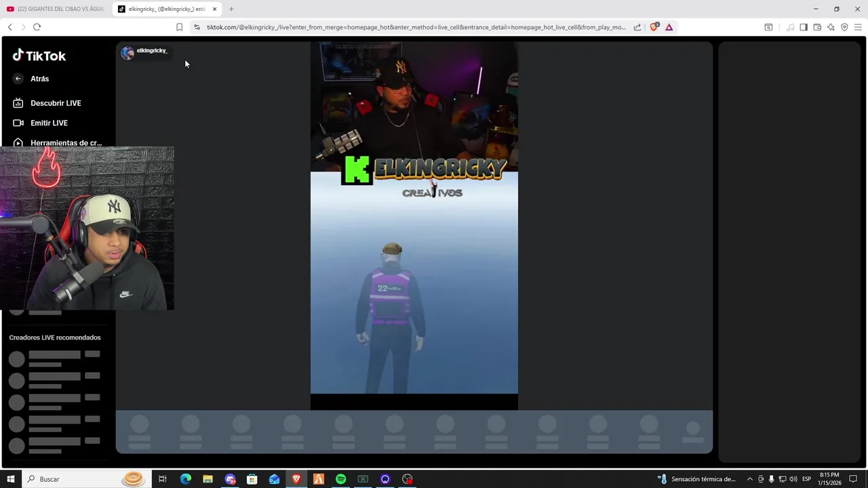Open Spotify from taskbar
This screenshot has height=488, width=868.
pos(340,479)
